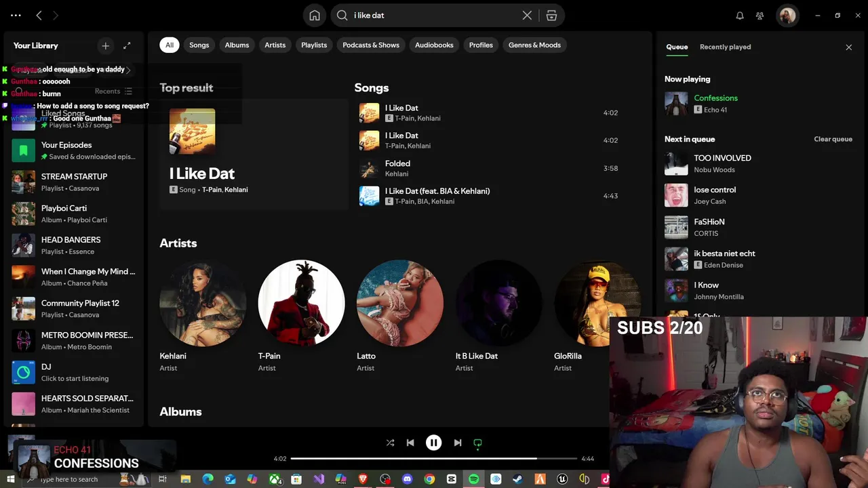Open the Latto artist result
The width and height of the screenshot is (868, 488).
tap(400, 317)
